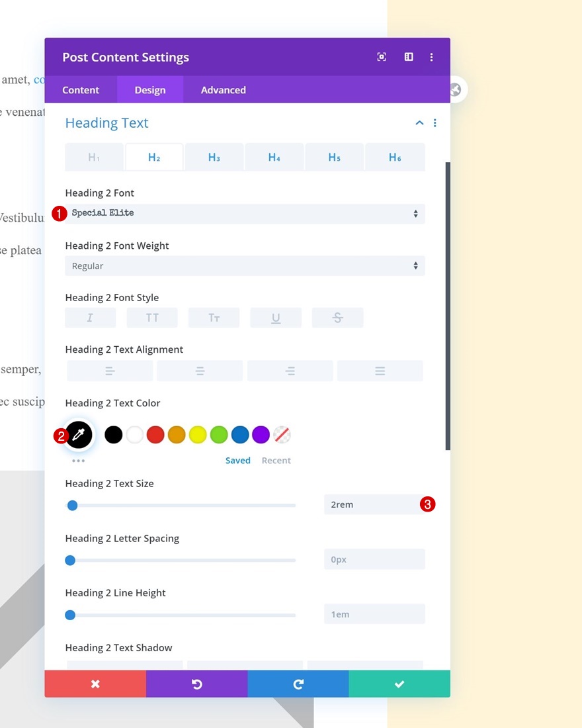Click the expand modal fullscreen icon
The height and width of the screenshot is (728, 582).
(x=382, y=57)
